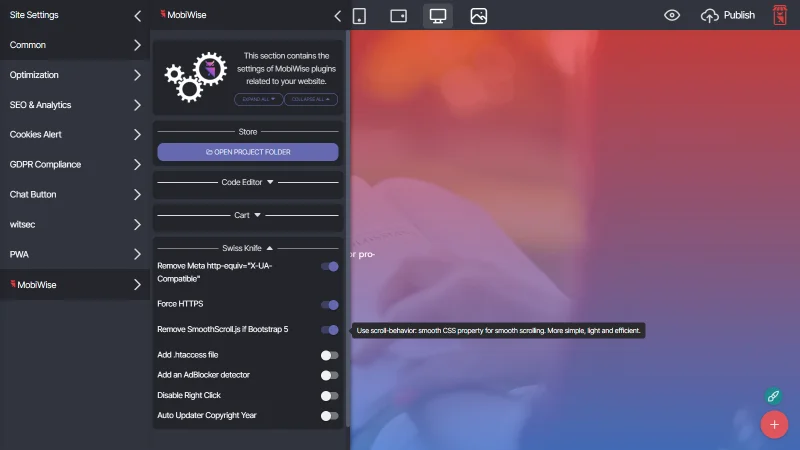This screenshot has width=800, height=450.
Task: Select Optimization menu item
Action: 75,75
